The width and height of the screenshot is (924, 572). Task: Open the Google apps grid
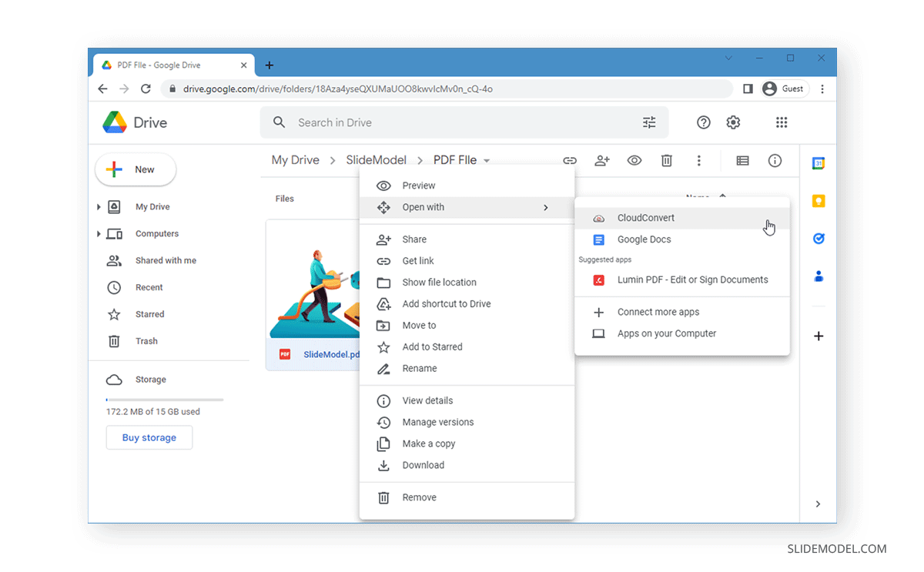click(x=782, y=122)
